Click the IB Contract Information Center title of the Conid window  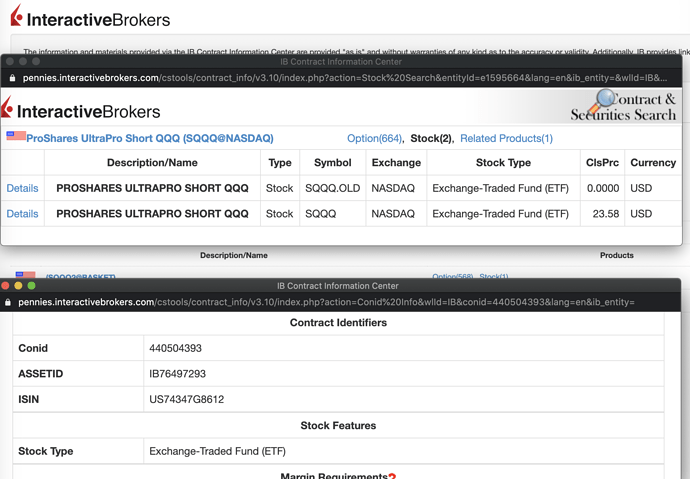(338, 286)
